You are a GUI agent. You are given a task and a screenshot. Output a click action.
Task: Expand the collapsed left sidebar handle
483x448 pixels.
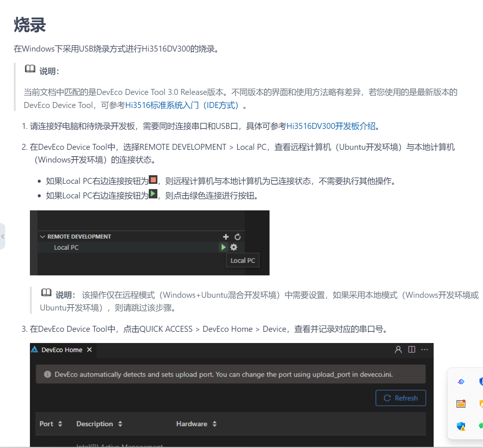(x=3, y=236)
